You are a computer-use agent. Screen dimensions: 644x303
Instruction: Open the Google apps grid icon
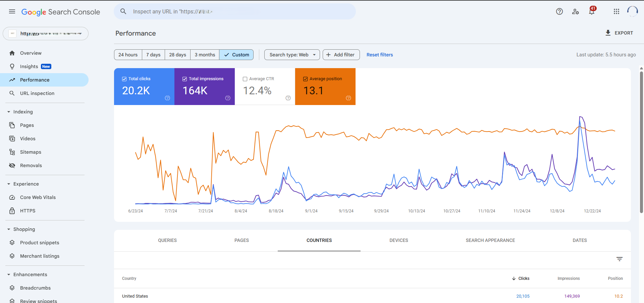click(x=616, y=11)
